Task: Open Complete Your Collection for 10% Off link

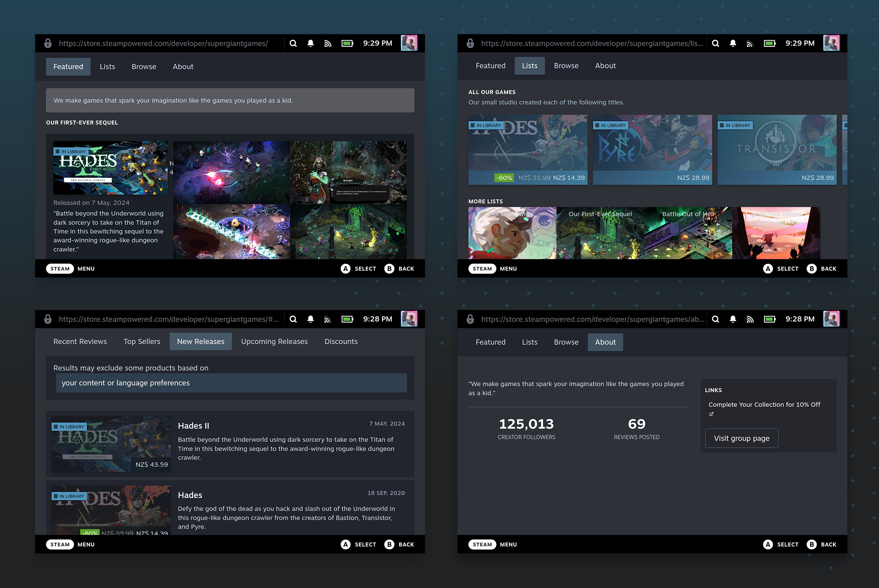Action: point(764,404)
